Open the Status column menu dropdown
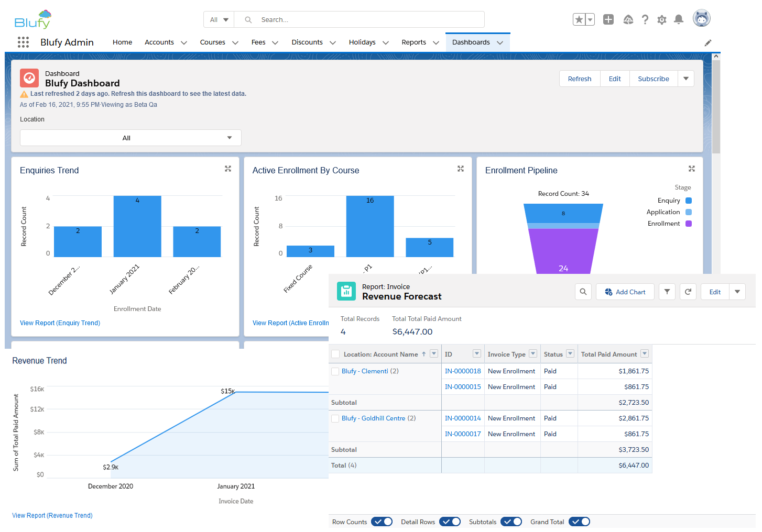The image size is (762, 532). [x=570, y=354]
